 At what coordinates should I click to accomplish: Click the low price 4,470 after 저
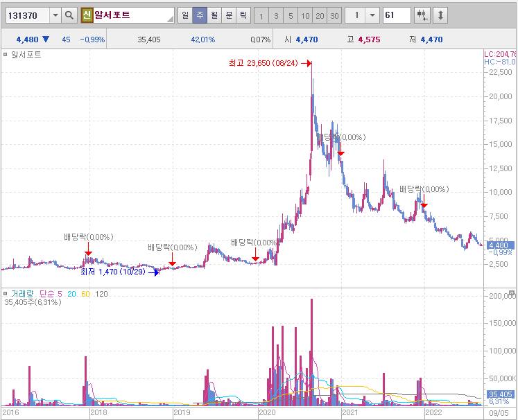tap(431, 40)
